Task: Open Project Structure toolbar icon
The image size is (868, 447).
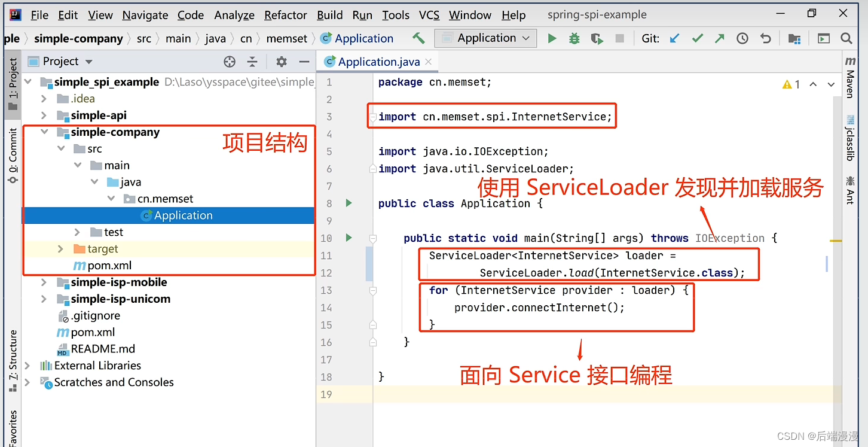Action: [794, 38]
